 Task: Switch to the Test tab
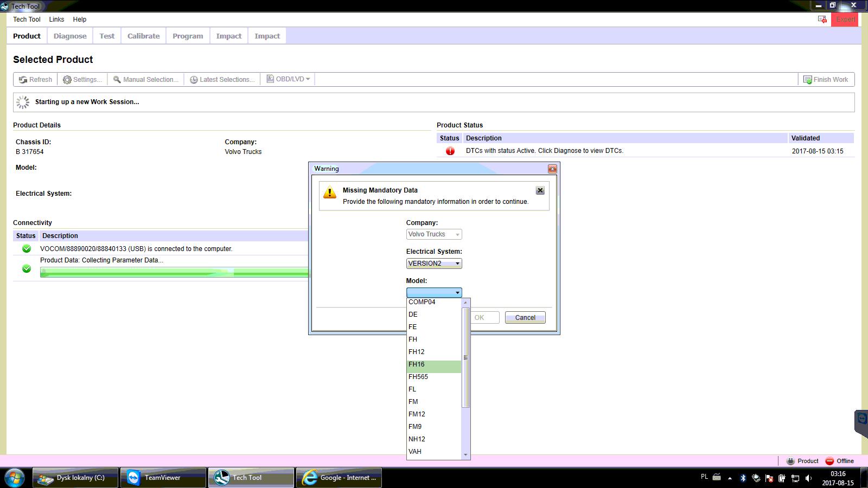107,36
